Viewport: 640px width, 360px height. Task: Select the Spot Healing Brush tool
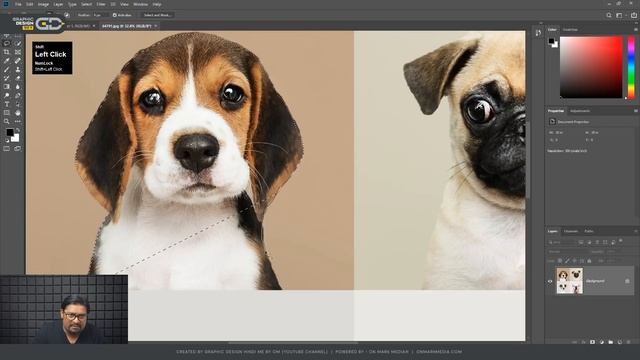(18, 61)
